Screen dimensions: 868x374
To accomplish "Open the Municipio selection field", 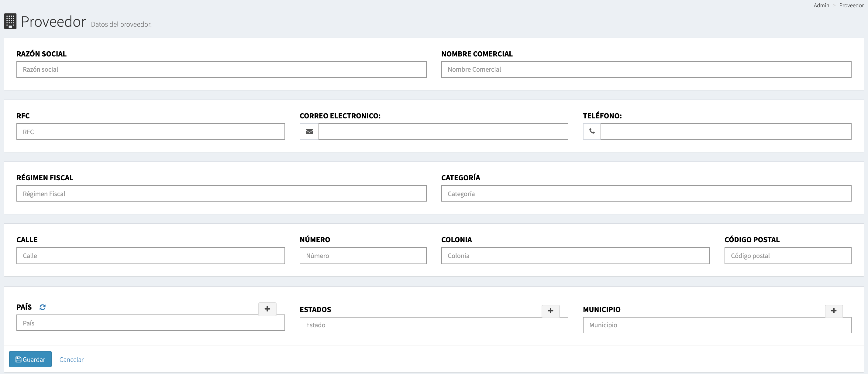I will point(716,325).
